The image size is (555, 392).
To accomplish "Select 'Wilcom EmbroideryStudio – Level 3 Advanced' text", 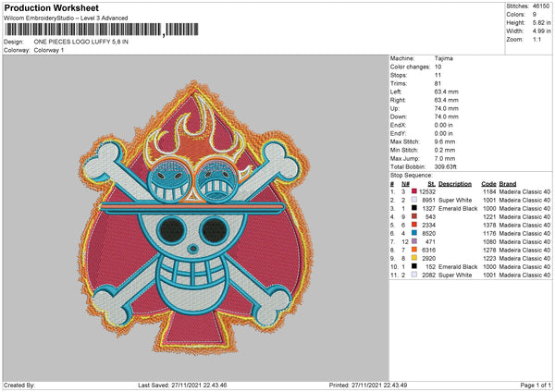I will pyautogui.click(x=66, y=18).
